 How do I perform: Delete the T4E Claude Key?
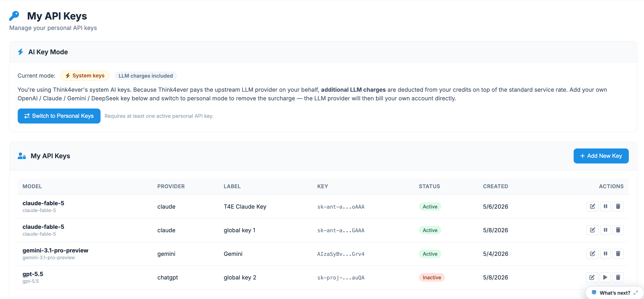pos(618,206)
